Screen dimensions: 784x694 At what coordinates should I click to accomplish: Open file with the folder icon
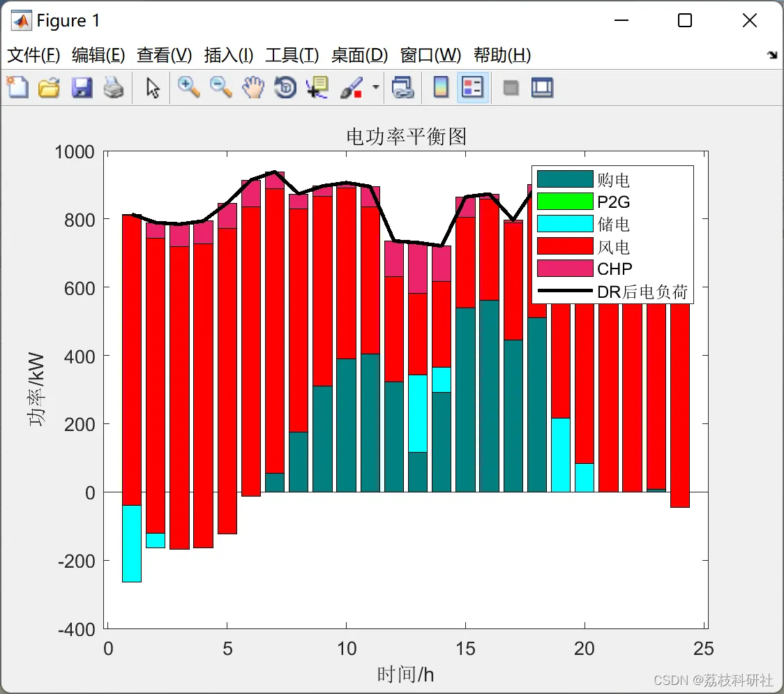click(49, 87)
